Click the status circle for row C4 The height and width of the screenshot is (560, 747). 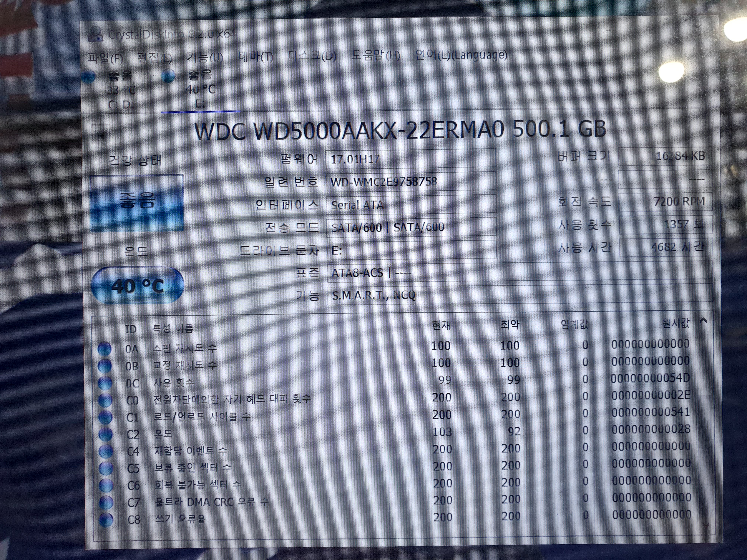(x=106, y=452)
